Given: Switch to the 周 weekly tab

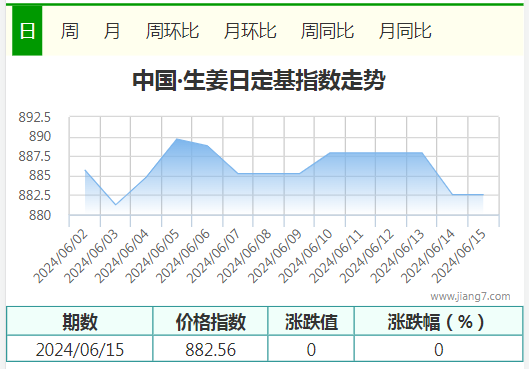Looking at the screenshot, I should (70, 31).
